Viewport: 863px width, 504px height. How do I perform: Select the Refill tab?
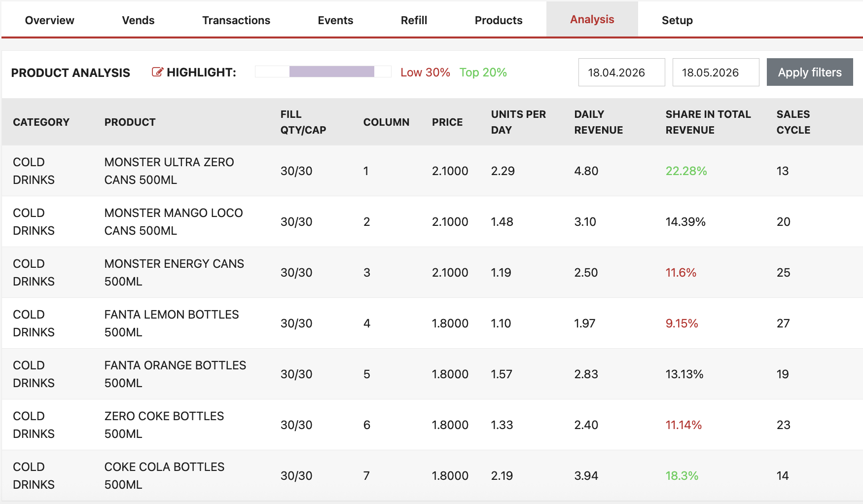(x=414, y=20)
